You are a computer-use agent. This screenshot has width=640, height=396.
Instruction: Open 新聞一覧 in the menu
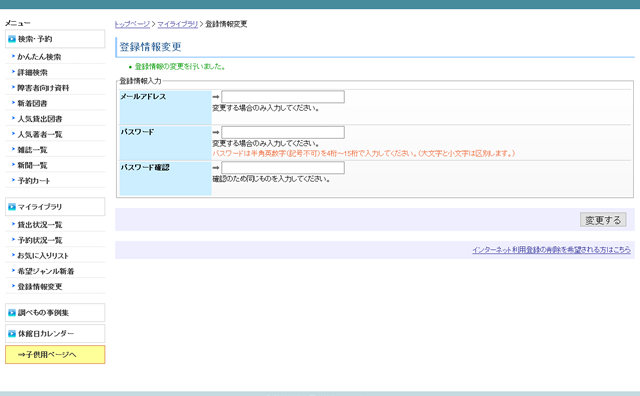[x=32, y=165]
